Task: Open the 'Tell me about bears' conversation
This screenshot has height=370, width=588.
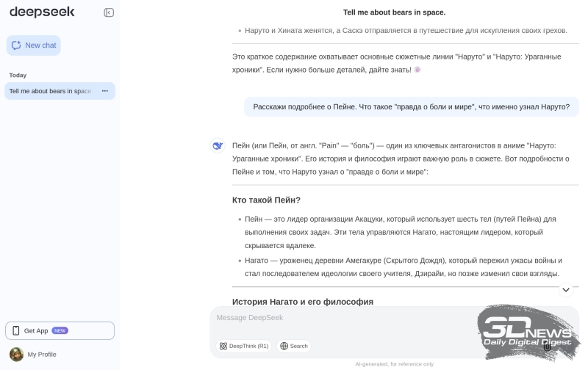Action: click(x=50, y=91)
